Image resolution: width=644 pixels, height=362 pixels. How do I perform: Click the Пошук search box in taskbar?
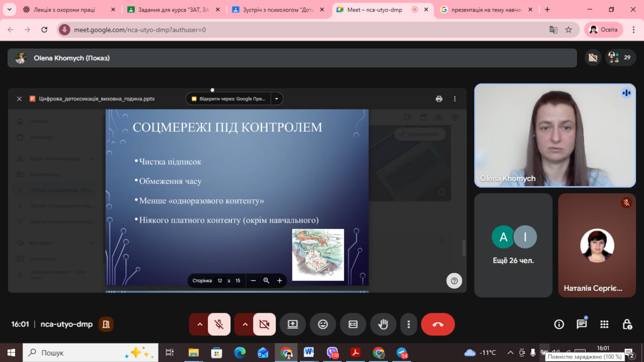click(80, 352)
